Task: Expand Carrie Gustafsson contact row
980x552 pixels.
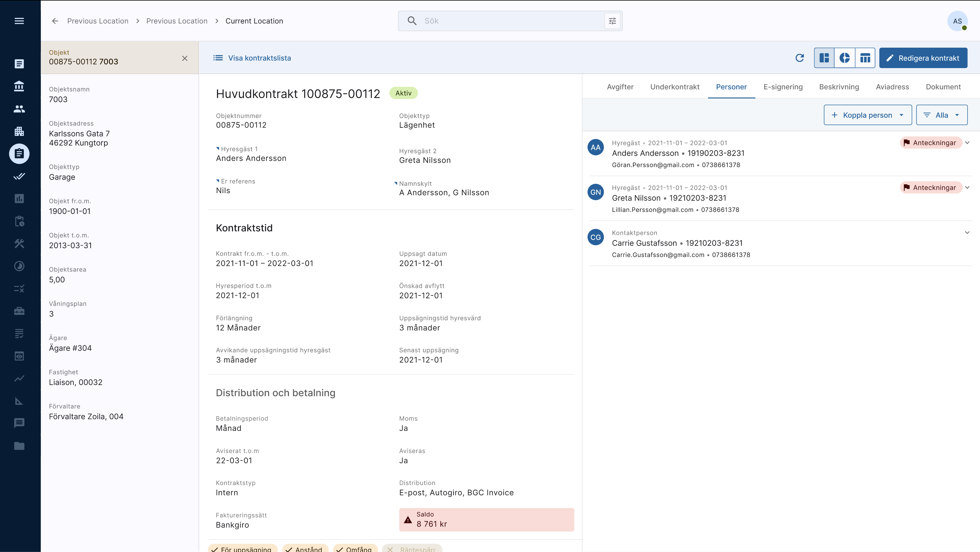Action: point(967,233)
